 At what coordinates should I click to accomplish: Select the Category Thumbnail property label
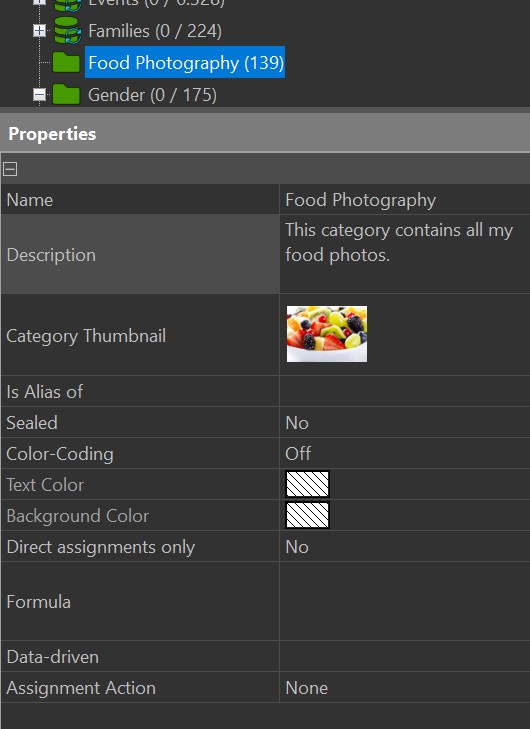pyautogui.click(x=86, y=336)
